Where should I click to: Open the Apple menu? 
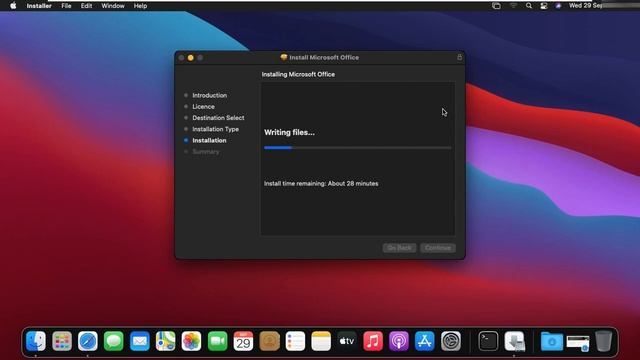(x=13, y=6)
